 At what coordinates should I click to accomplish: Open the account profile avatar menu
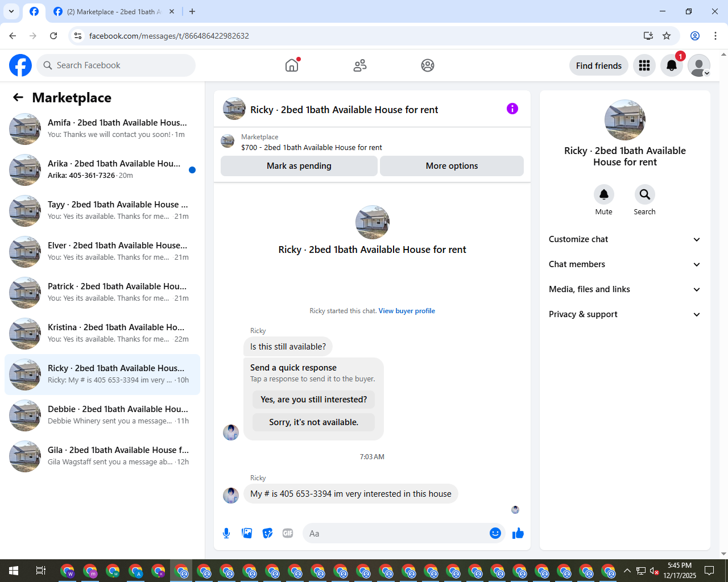699,65
